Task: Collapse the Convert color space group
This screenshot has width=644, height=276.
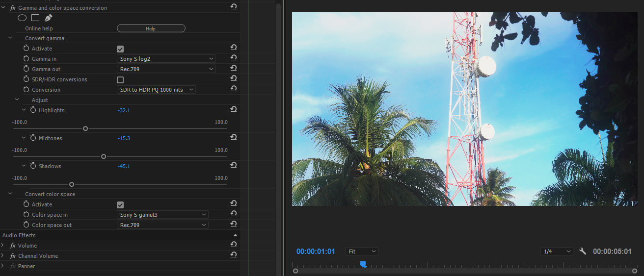Action: click(10, 194)
